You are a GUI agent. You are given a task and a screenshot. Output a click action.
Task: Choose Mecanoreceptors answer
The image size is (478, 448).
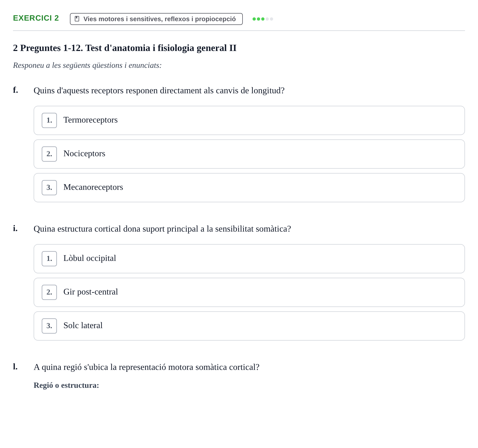point(249,188)
